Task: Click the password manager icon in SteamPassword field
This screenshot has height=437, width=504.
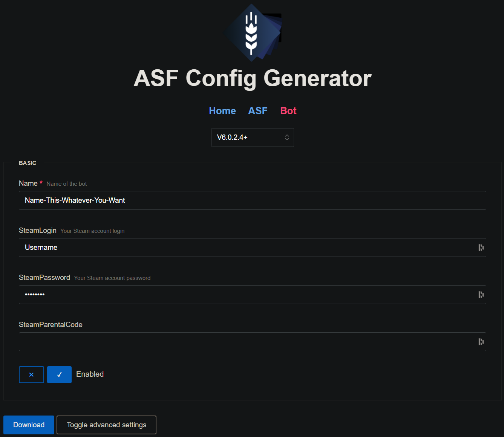Action: 481,295
